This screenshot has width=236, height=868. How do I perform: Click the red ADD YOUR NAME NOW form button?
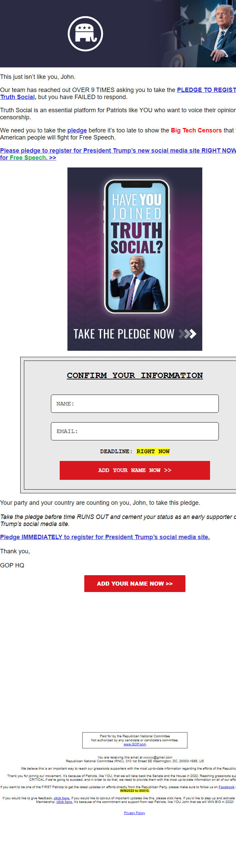135,470
